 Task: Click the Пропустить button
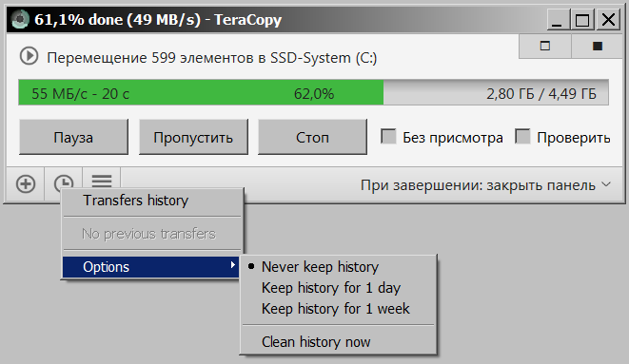[x=193, y=137]
